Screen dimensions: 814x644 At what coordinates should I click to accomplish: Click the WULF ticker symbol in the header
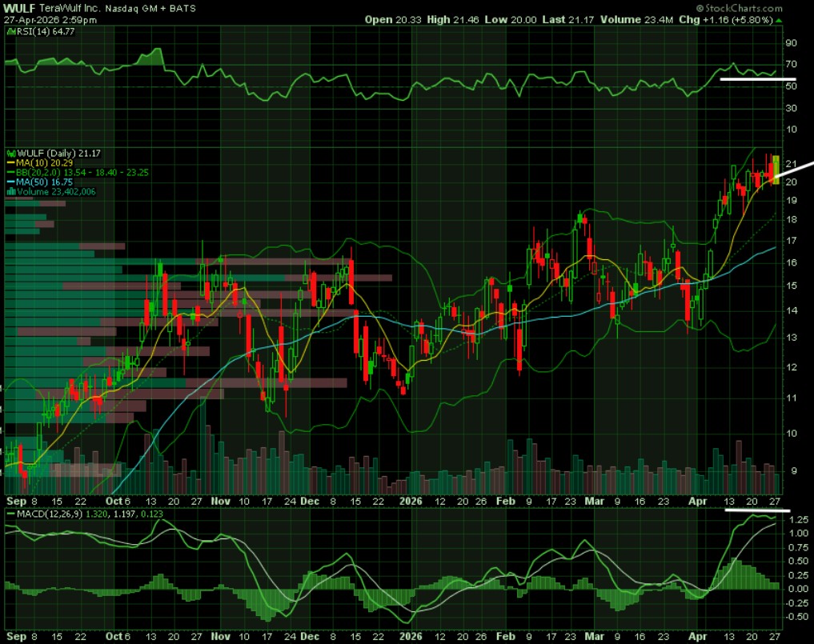point(19,8)
